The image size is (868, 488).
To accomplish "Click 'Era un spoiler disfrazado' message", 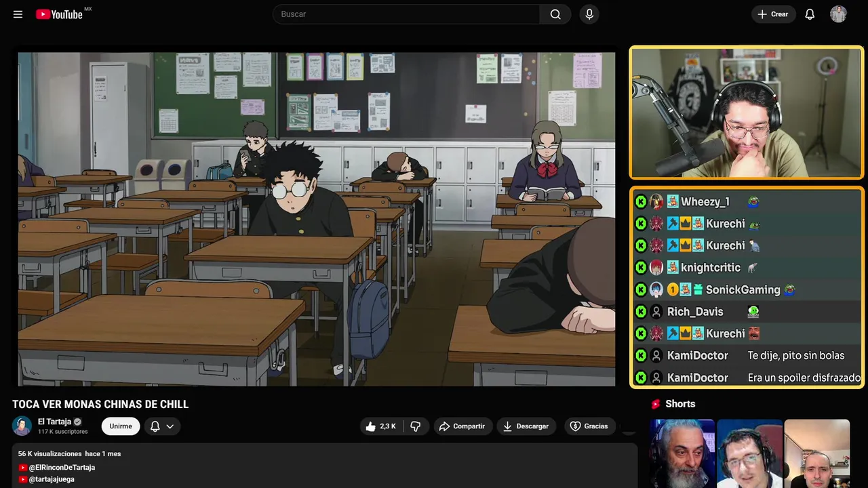I will (x=804, y=378).
